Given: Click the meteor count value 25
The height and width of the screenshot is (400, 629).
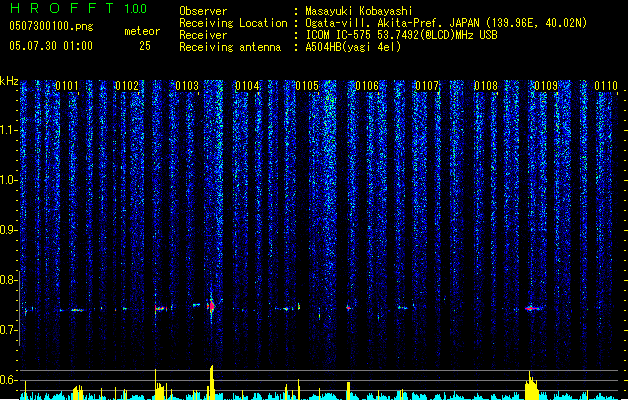Looking at the screenshot, I should pyautogui.click(x=145, y=46).
